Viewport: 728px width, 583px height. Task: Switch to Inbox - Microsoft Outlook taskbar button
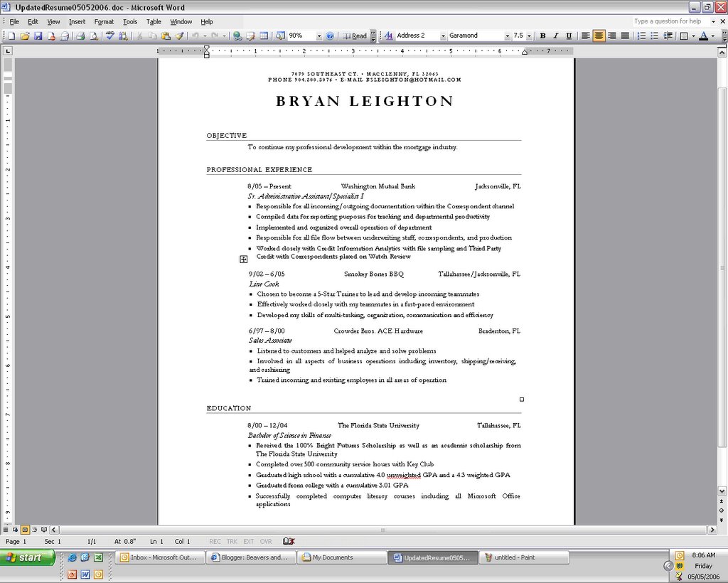coord(159,557)
